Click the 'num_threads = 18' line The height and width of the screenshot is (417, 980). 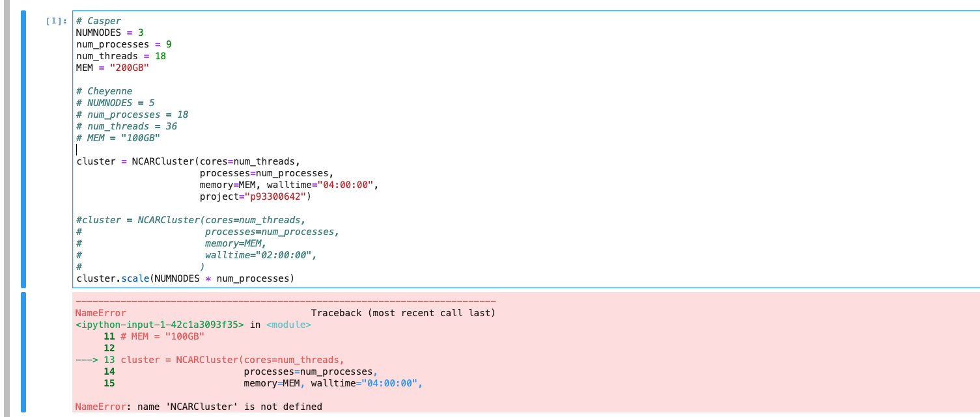(x=121, y=56)
